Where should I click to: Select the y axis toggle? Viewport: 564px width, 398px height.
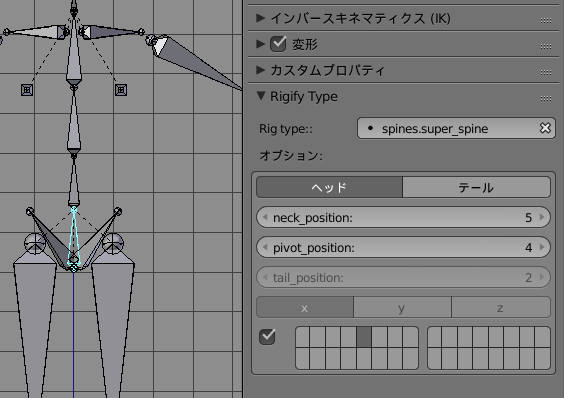402,307
